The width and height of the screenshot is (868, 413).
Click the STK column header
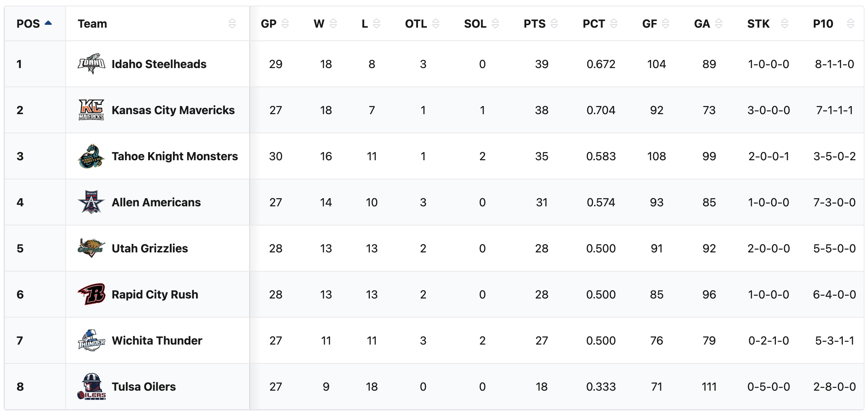pos(758,24)
